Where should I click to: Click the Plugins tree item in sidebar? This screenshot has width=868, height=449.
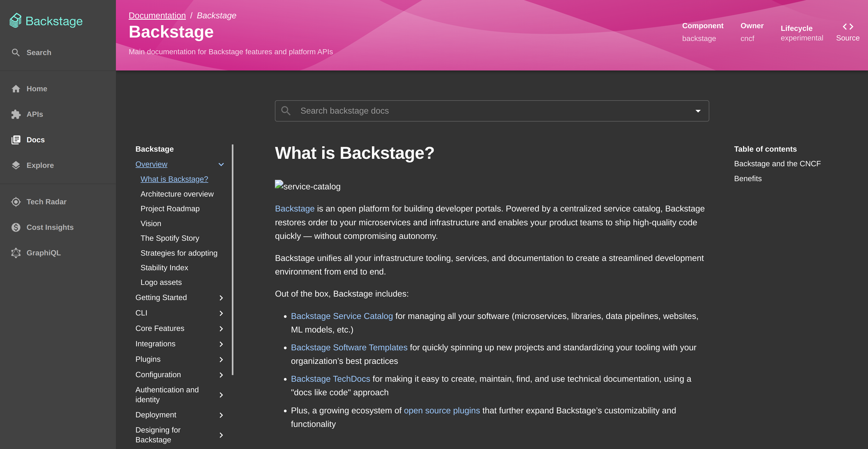pos(148,359)
